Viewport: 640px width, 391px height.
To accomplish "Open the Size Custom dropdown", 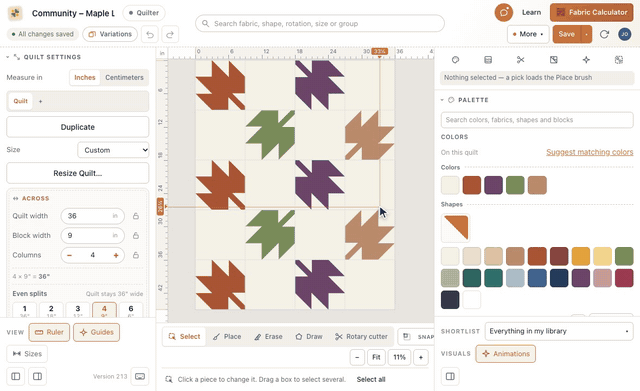I will point(113,150).
